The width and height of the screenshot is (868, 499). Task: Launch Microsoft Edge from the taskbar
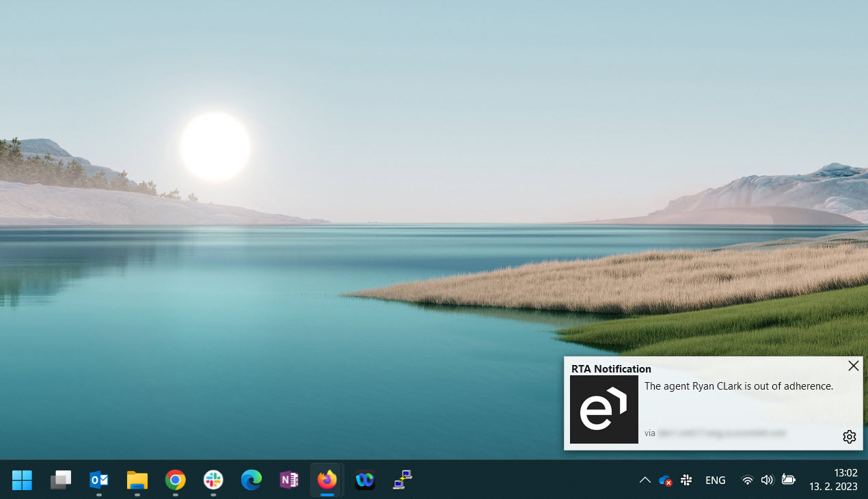[x=252, y=480]
